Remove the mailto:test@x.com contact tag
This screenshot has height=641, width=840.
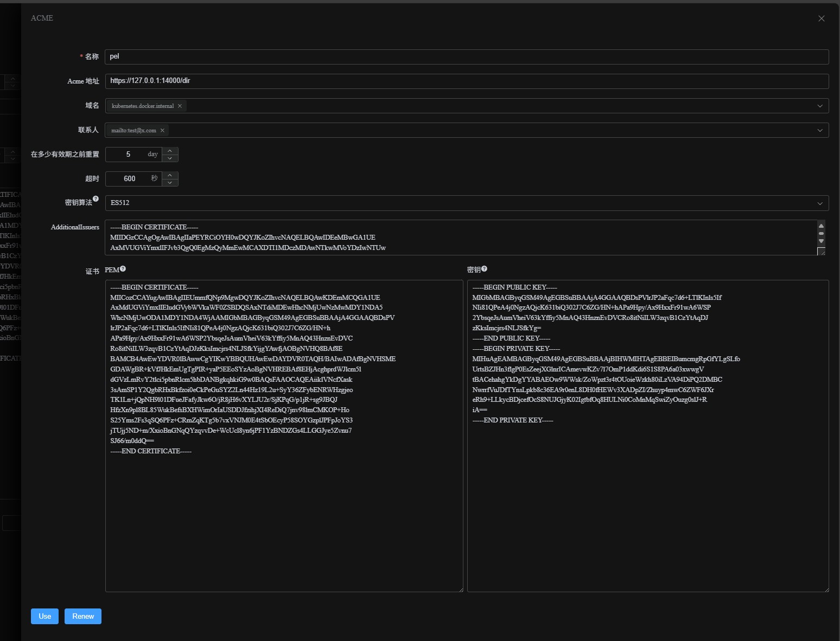click(162, 130)
